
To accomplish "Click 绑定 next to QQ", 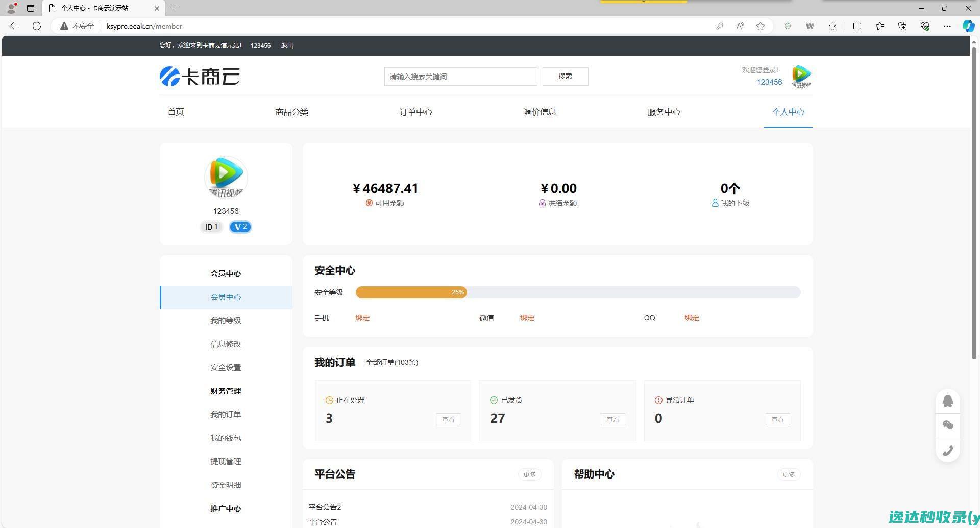I will click(692, 318).
